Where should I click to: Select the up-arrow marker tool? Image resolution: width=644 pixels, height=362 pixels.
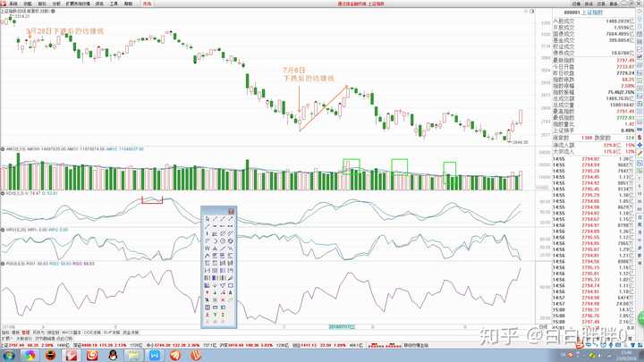208,292
